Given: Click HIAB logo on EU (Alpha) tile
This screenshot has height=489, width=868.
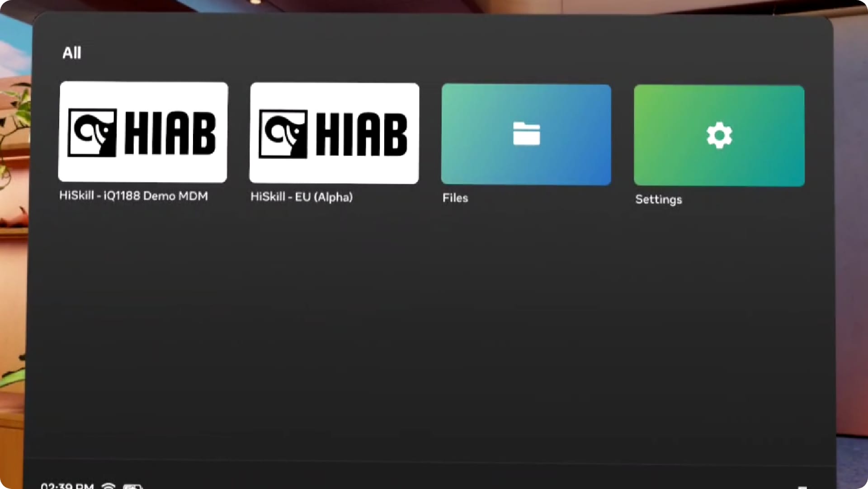Looking at the screenshot, I should [x=333, y=135].
